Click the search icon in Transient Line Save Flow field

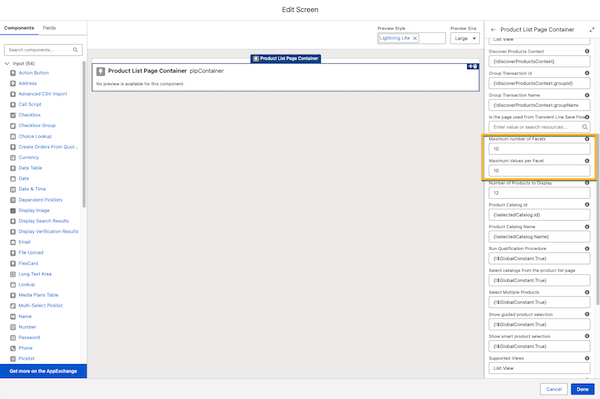[585, 127]
